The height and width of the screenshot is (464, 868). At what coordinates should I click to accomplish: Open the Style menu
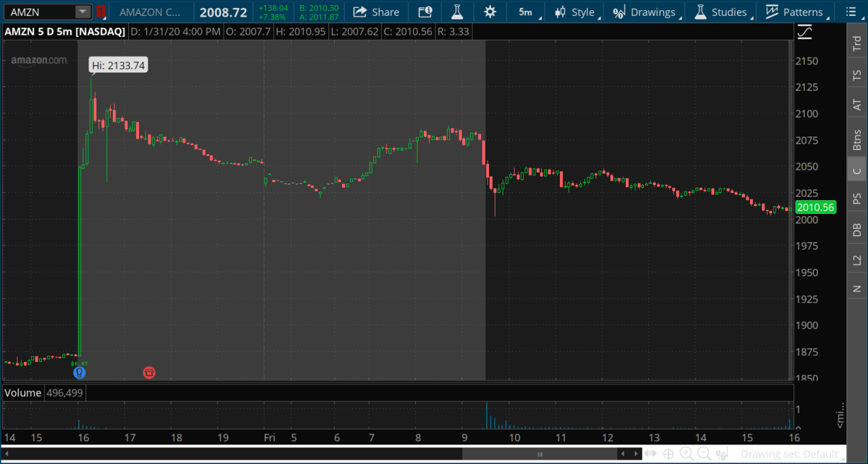[575, 12]
